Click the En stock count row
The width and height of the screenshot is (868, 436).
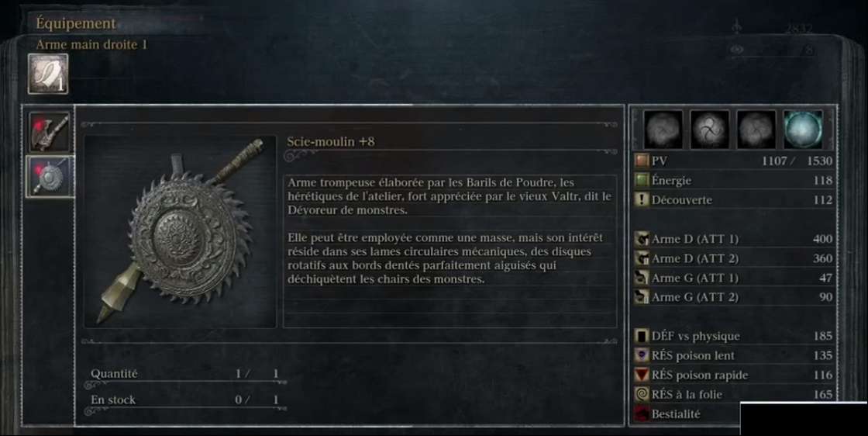185,400
